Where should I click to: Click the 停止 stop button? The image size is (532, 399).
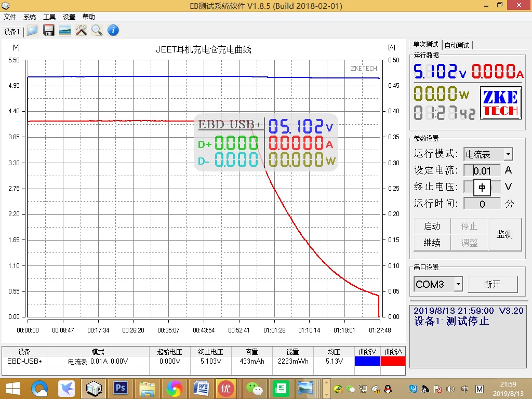pyautogui.click(x=469, y=226)
